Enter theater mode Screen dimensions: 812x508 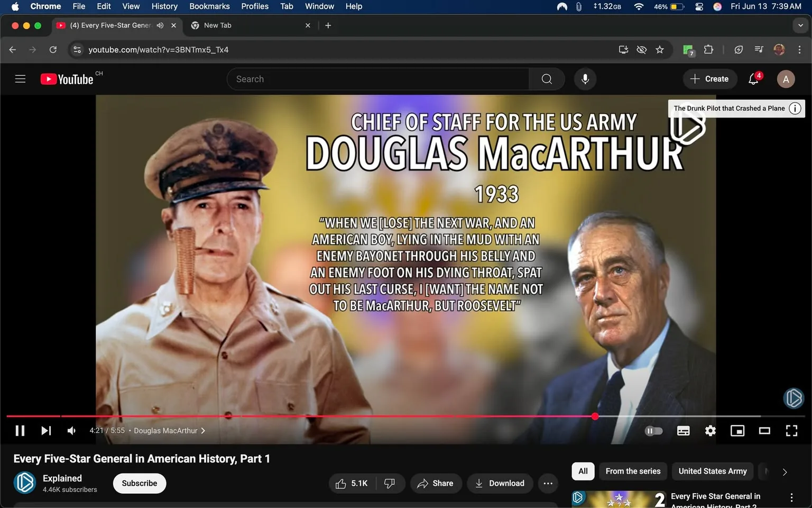pos(764,430)
